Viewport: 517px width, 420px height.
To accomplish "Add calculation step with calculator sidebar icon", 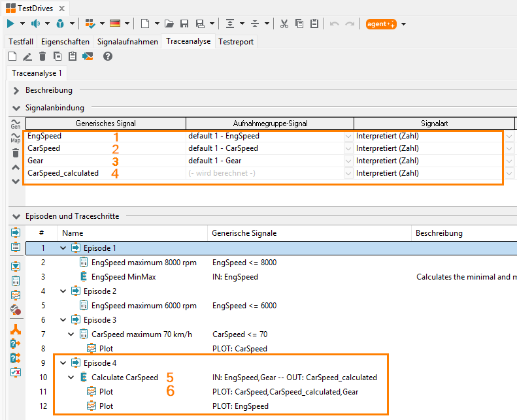I will 16,281.
